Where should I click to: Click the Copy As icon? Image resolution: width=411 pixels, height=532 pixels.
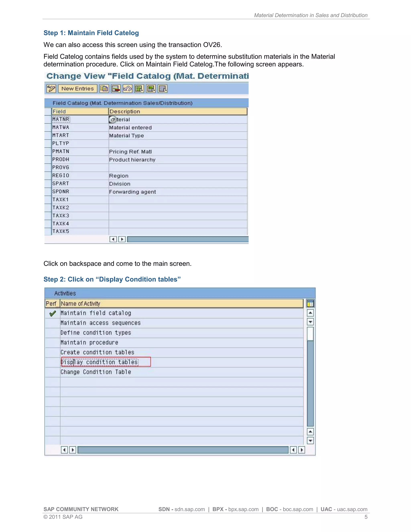pyautogui.click(x=104, y=89)
